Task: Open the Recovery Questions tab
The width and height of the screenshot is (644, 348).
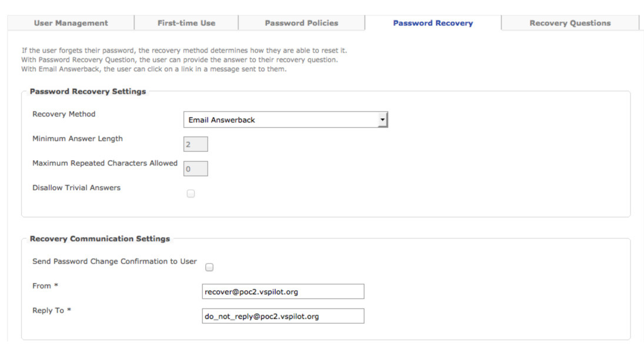Action: tap(570, 23)
